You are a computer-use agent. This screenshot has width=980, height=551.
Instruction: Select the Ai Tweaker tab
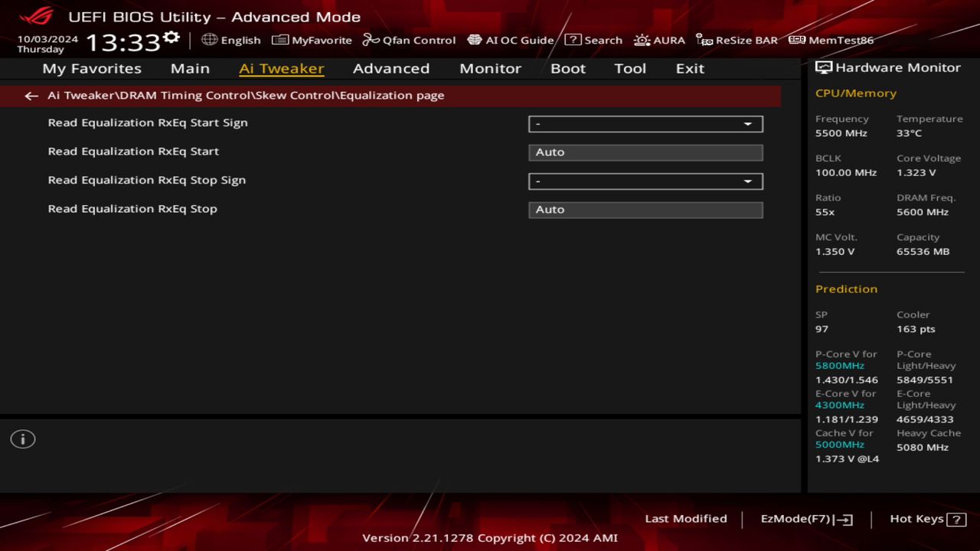[281, 68]
